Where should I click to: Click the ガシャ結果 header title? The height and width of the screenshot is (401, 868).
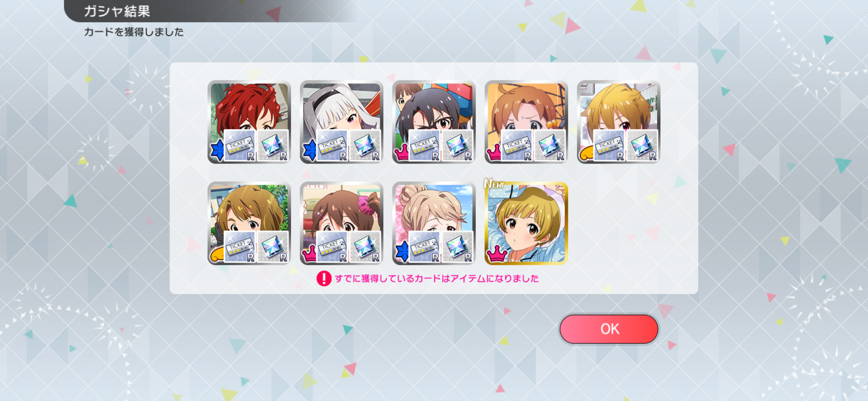pos(117,11)
